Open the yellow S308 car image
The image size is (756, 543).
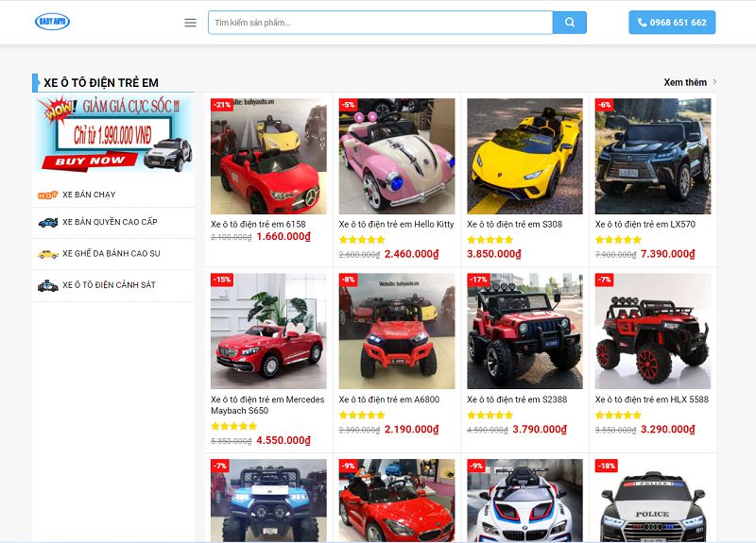[x=524, y=156]
